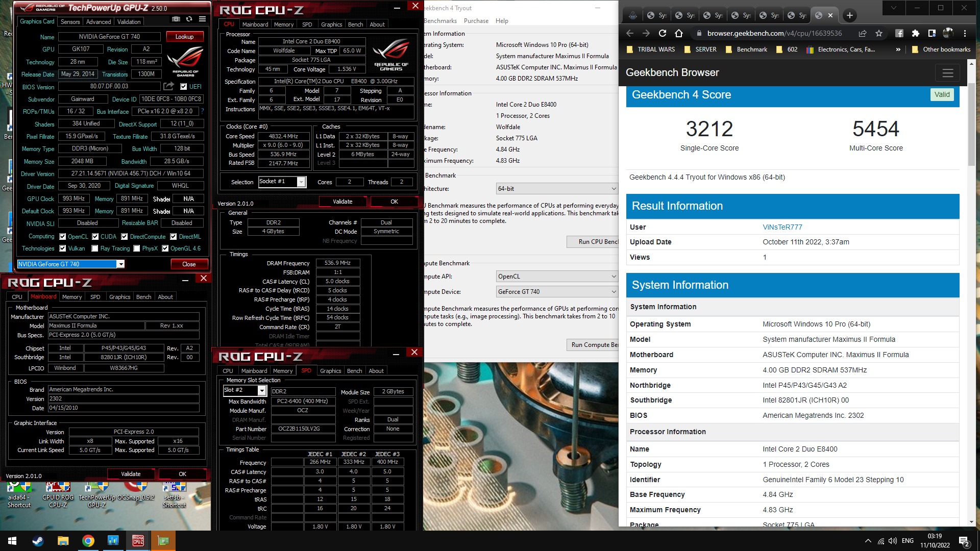Click the Close button in GPU-Z
This screenshot has width=980, height=551.
click(x=189, y=264)
